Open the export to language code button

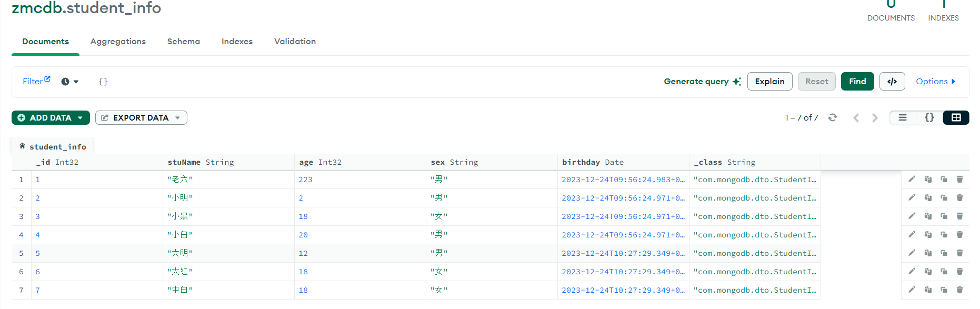pos(892,82)
